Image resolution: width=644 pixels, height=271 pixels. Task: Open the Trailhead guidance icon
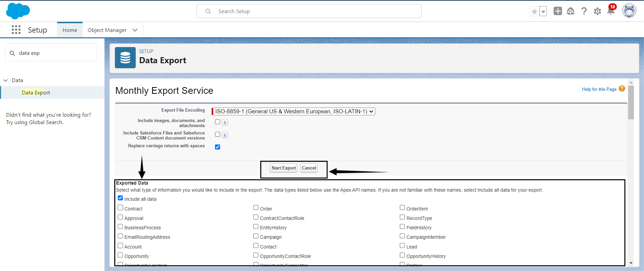571,11
